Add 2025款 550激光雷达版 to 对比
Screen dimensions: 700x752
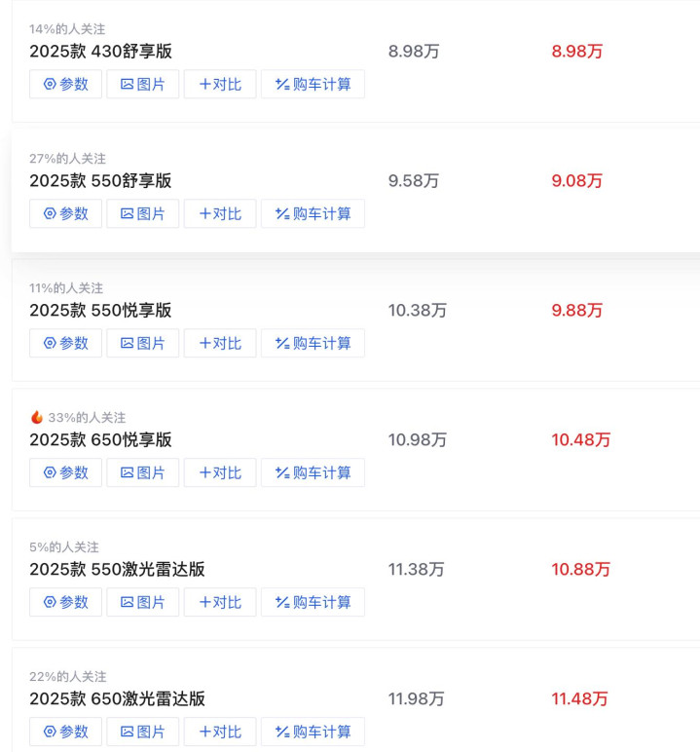pyautogui.click(x=220, y=603)
